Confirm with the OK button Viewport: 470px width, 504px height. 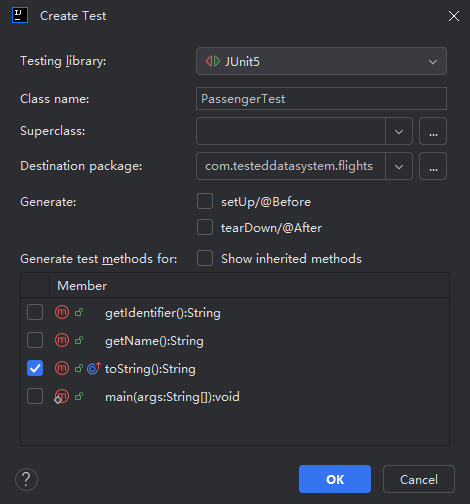335,479
